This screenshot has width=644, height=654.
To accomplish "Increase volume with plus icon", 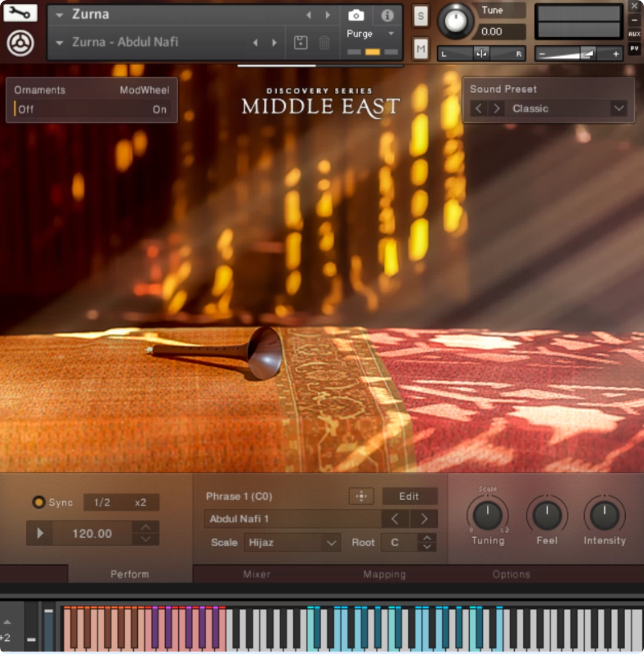I will pos(615,54).
